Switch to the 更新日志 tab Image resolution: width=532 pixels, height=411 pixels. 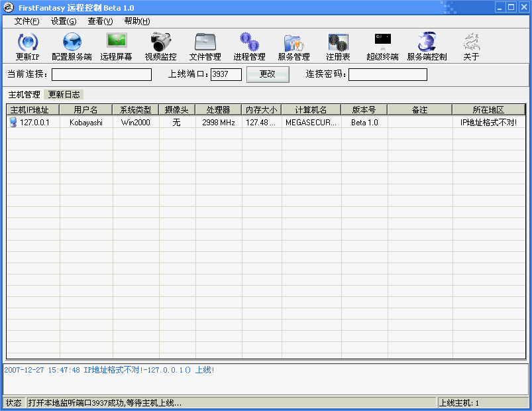pos(64,95)
